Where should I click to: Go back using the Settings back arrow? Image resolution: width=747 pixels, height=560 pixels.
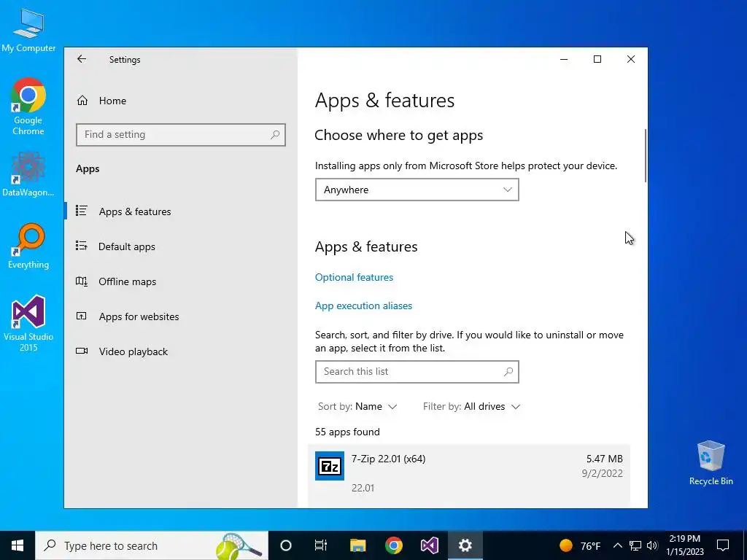(82, 59)
